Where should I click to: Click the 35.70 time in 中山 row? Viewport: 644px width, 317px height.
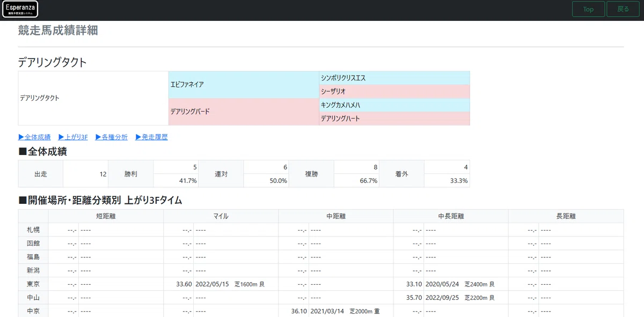point(414,297)
